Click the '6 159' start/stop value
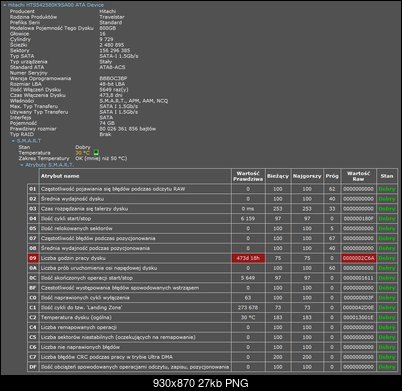The width and height of the screenshot is (402, 391). (x=248, y=219)
